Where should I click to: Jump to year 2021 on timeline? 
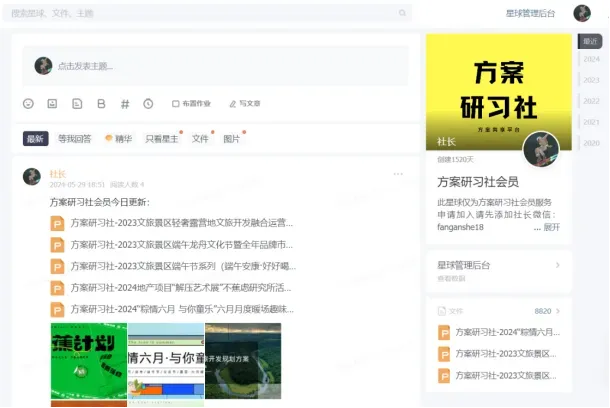click(591, 122)
